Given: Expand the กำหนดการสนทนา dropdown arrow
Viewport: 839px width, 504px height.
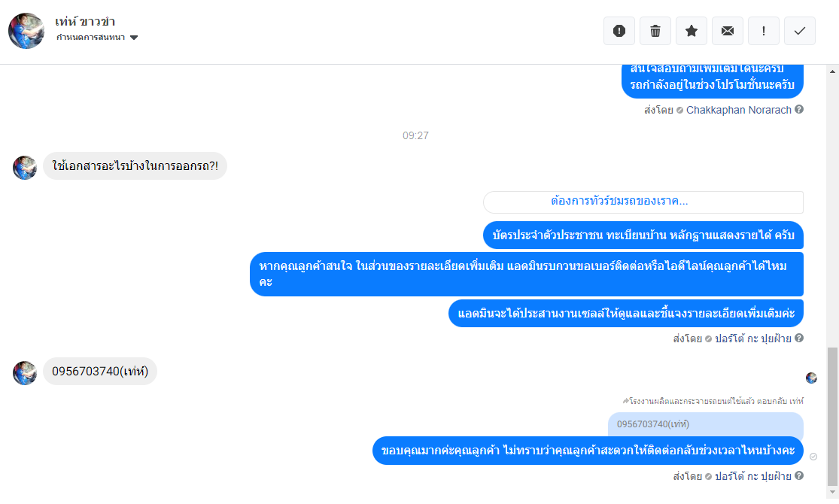Looking at the screenshot, I should 134,38.
